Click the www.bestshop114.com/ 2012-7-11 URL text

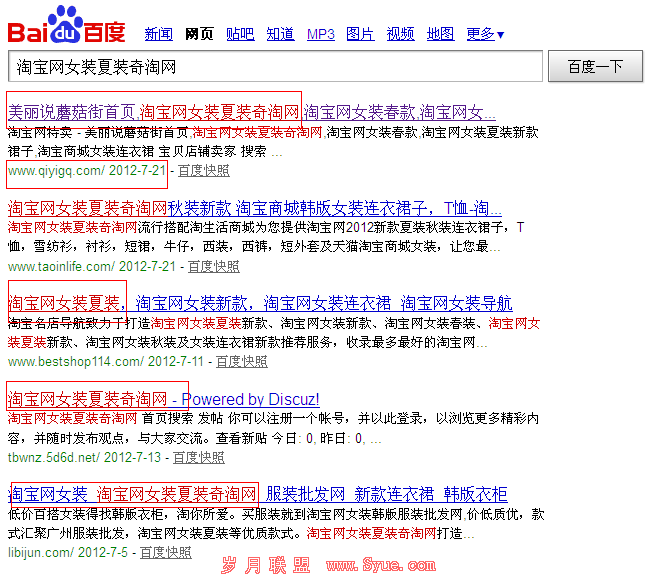[106, 361]
